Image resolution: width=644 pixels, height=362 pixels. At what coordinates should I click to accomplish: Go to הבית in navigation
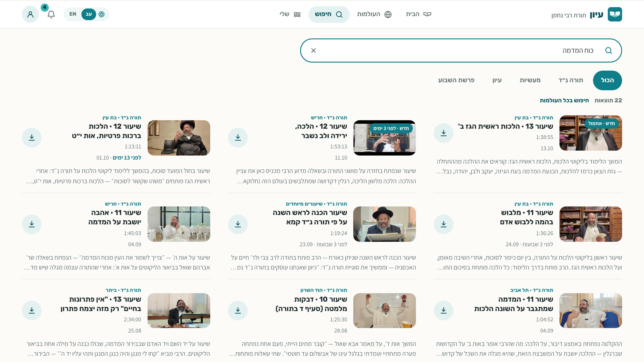click(419, 14)
